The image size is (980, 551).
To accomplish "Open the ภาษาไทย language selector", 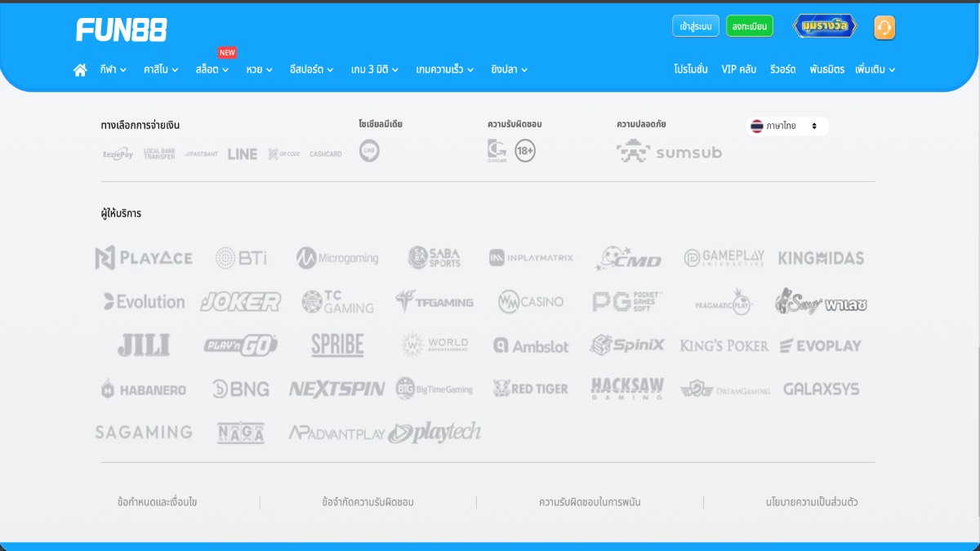I will click(787, 127).
